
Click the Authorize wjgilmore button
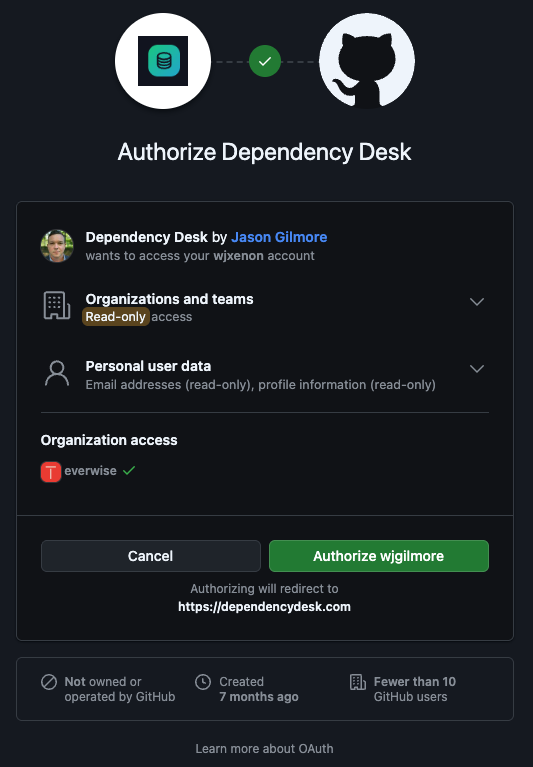click(x=378, y=556)
